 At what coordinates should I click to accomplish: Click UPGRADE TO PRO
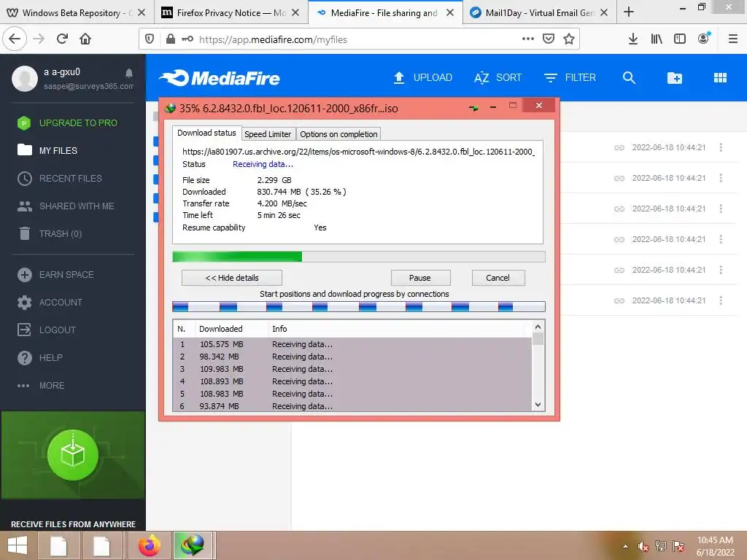click(x=67, y=122)
